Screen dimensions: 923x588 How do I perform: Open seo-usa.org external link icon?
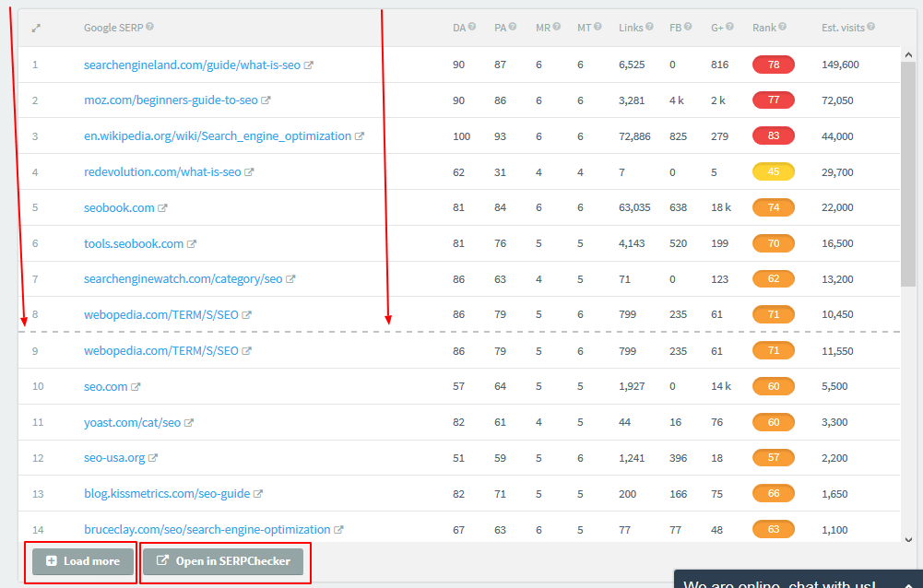click(x=153, y=458)
